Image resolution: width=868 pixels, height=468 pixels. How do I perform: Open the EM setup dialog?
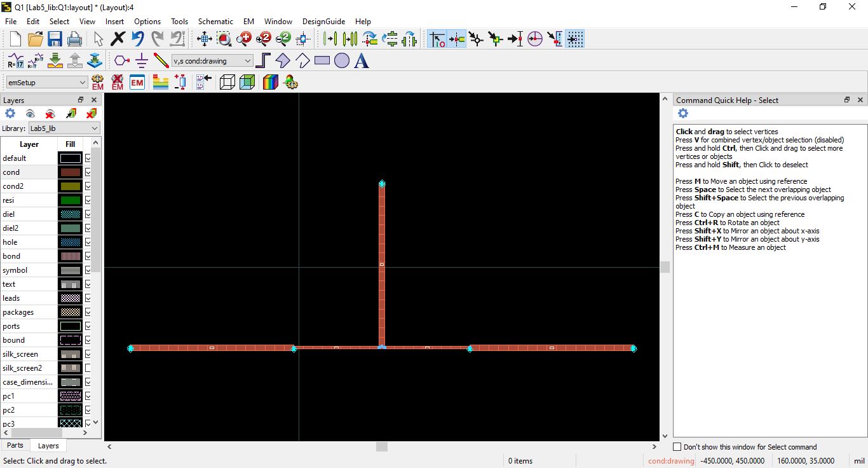tap(97, 82)
